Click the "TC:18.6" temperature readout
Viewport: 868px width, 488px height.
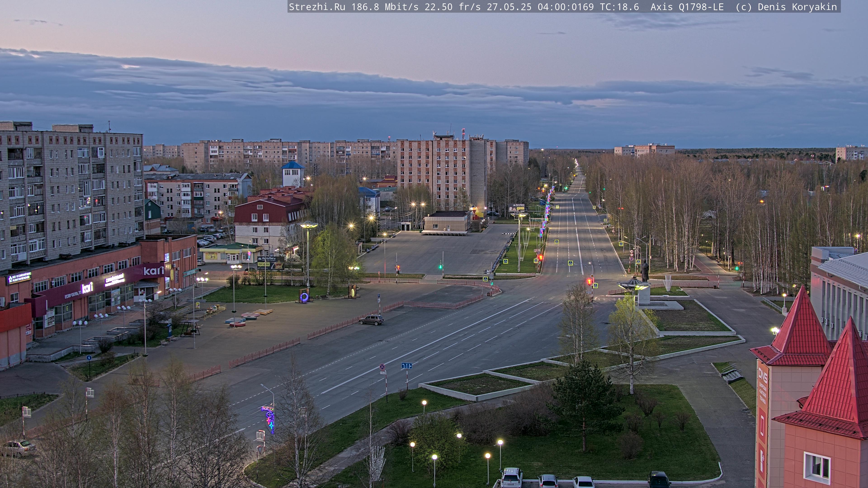pyautogui.click(x=619, y=7)
